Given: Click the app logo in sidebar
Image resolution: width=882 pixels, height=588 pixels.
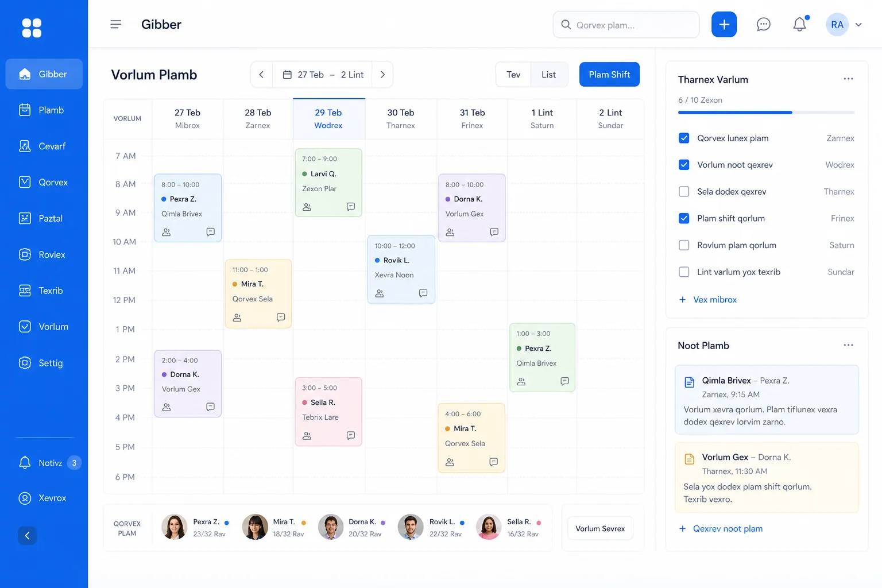Looking at the screenshot, I should 32,28.
